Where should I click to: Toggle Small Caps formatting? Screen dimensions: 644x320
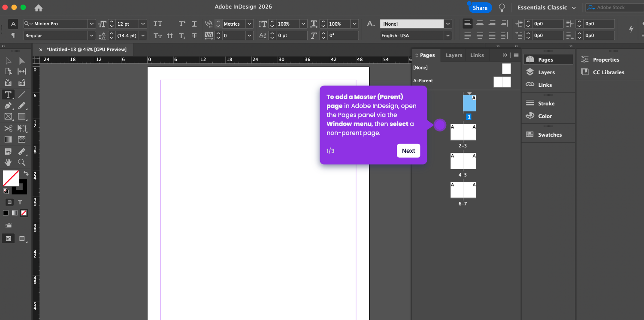coord(158,36)
